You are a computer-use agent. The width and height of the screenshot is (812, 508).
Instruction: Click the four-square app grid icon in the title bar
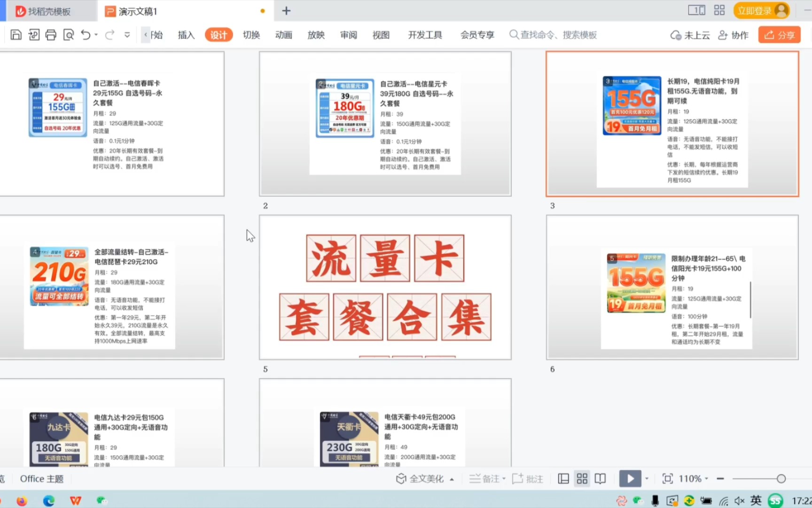(719, 10)
